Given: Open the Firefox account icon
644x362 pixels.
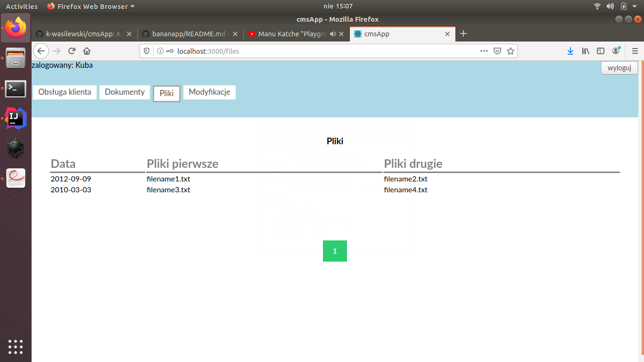Looking at the screenshot, I should [x=616, y=51].
